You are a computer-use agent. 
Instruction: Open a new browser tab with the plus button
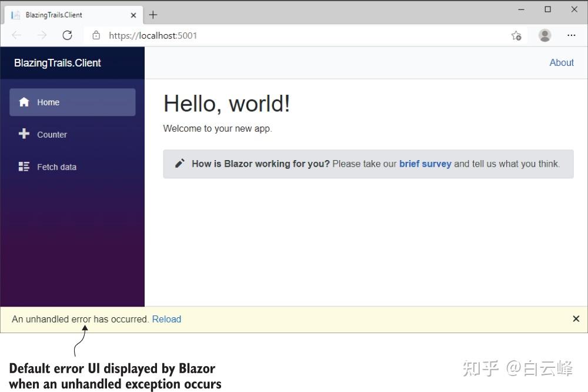click(153, 14)
